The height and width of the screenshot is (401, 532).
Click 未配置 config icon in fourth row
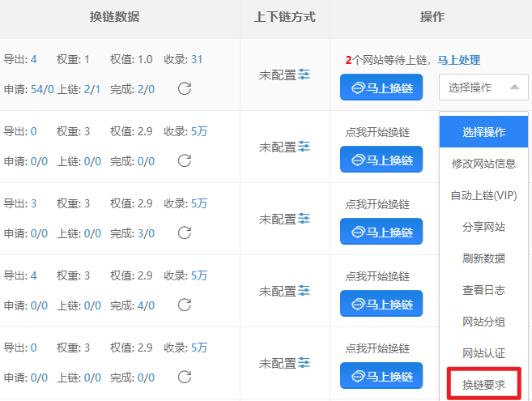304,291
